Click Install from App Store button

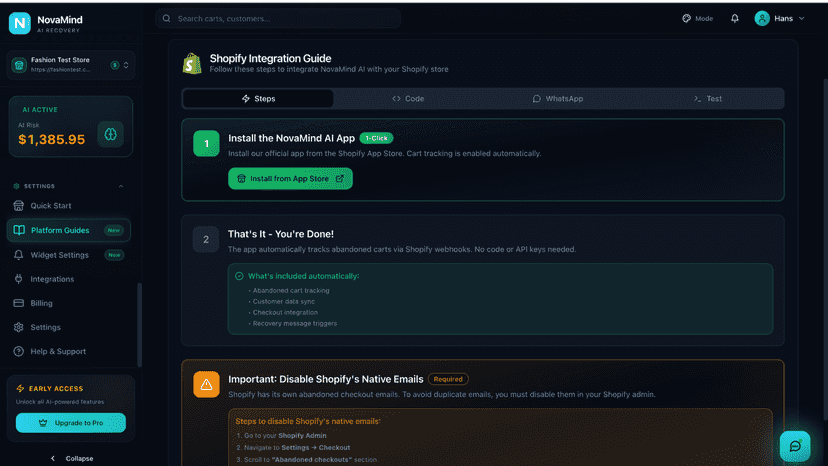coord(290,179)
